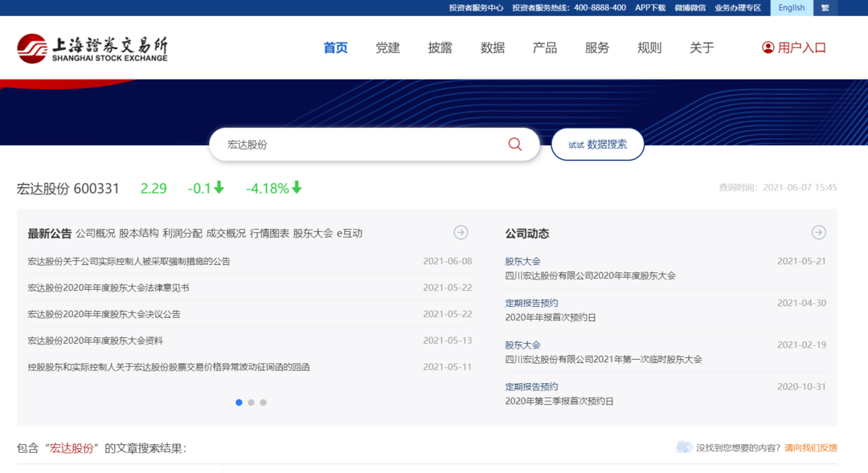
Task: Click the 四川宏达股份有限公司2020年年度股东大会 text
Action: 590,275
